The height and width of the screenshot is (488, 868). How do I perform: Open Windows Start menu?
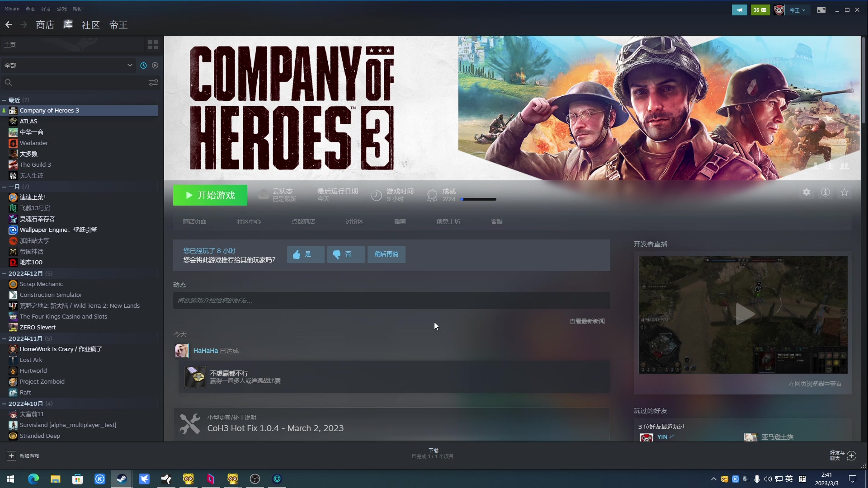point(11,479)
